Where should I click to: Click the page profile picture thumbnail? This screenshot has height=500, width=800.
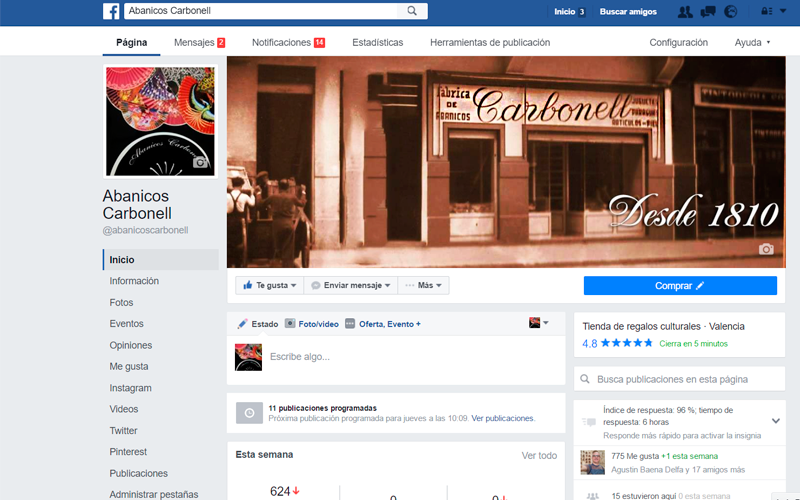click(160, 121)
